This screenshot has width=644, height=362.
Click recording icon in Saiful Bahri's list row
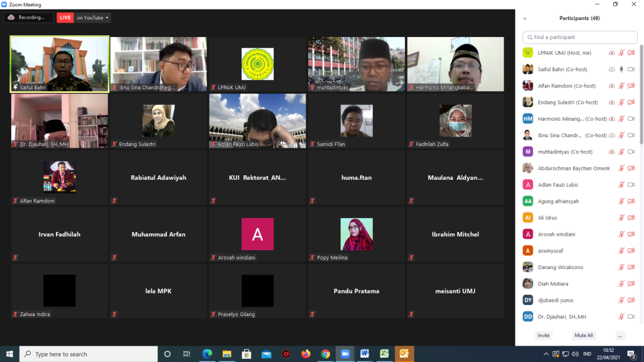[611, 69]
